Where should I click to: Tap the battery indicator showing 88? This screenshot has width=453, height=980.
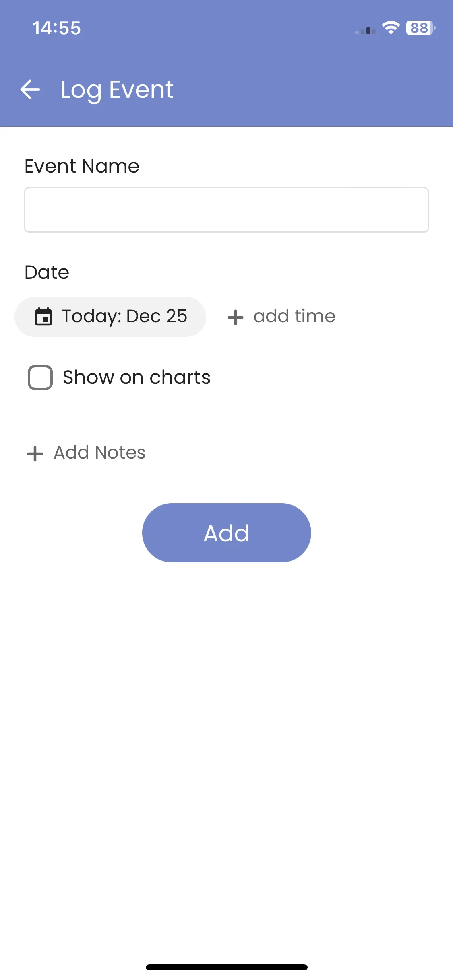420,28
